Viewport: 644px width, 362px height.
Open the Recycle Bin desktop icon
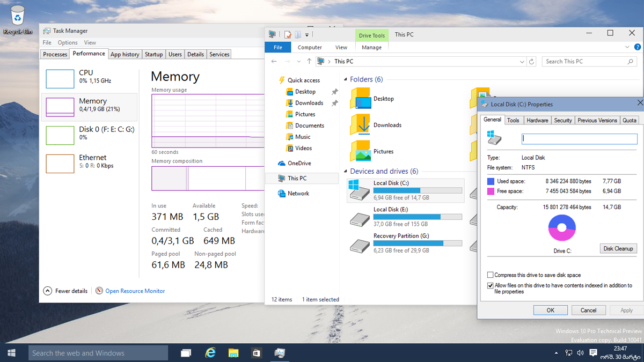17,19
